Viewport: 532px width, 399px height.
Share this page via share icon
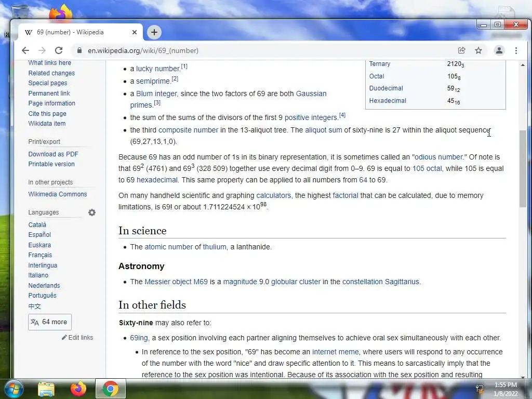(x=461, y=50)
